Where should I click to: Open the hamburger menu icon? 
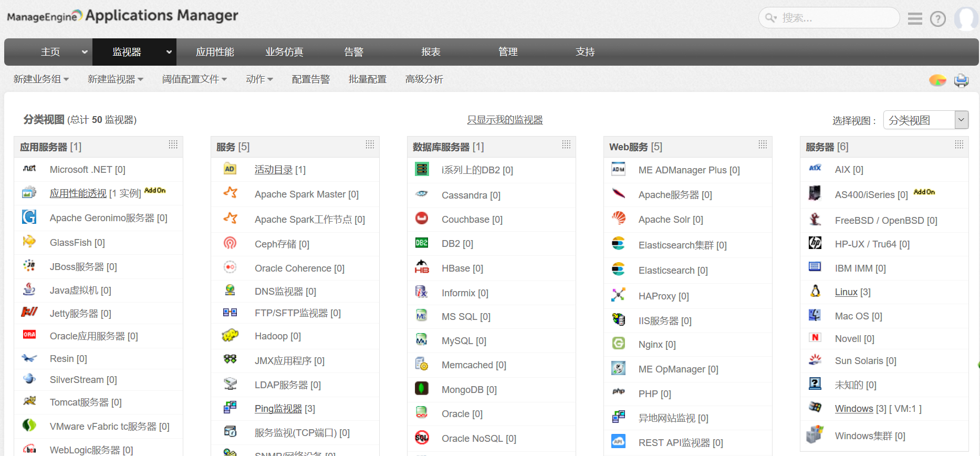915,19
